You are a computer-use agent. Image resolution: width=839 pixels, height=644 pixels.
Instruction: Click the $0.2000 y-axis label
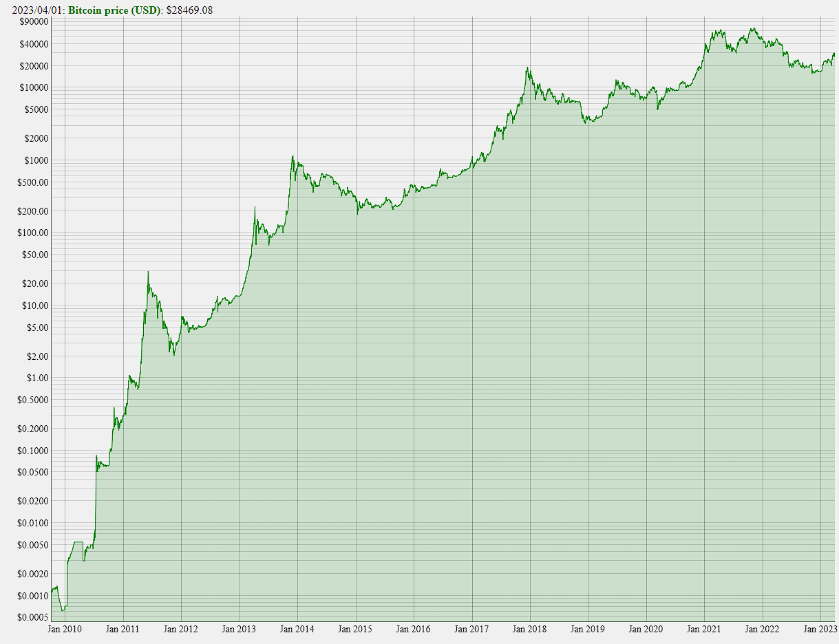pyautogui.click(x=33, y=429)
